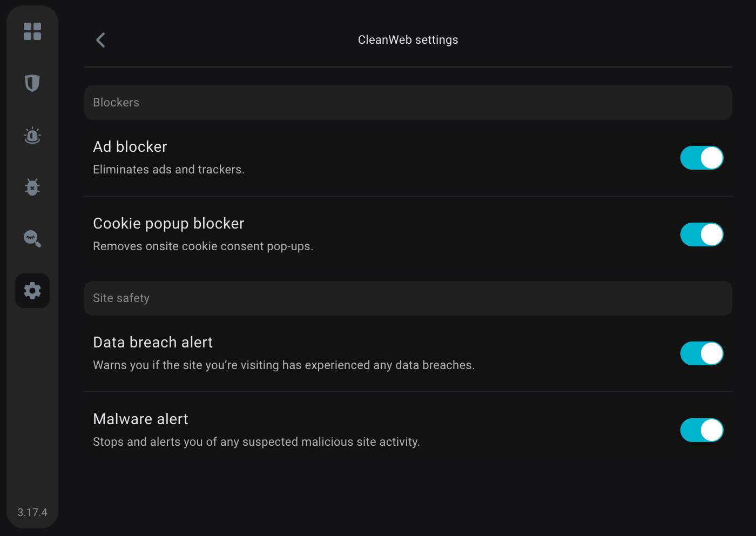Disable the Ad blocker toggle
Screen dimensions: 756x536
(x=701, y=158)
